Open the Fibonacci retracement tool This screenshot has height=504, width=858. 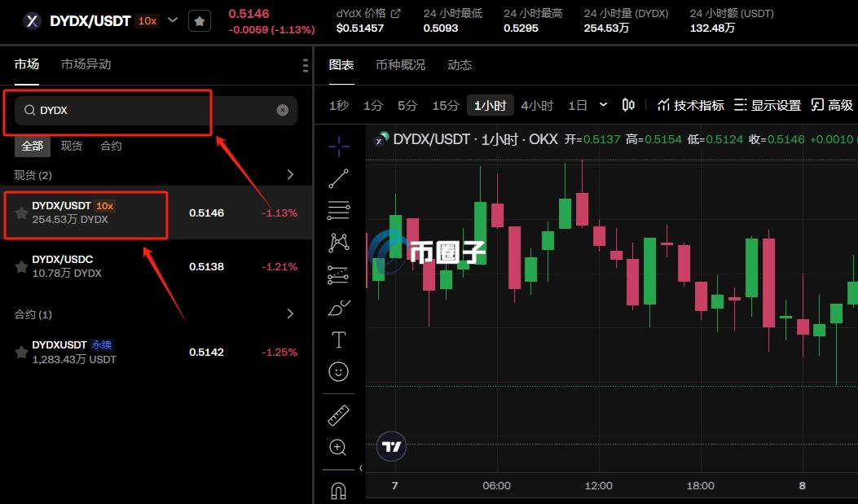point(339,210)
